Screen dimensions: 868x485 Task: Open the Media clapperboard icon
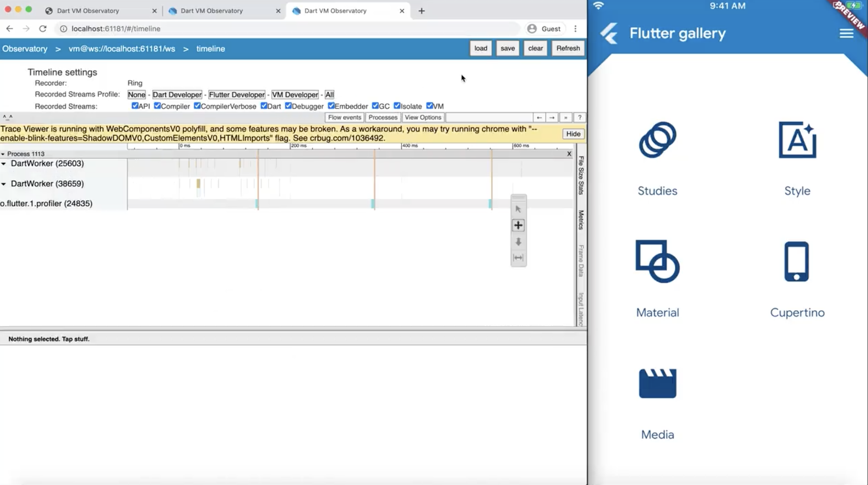pos(657,383)
